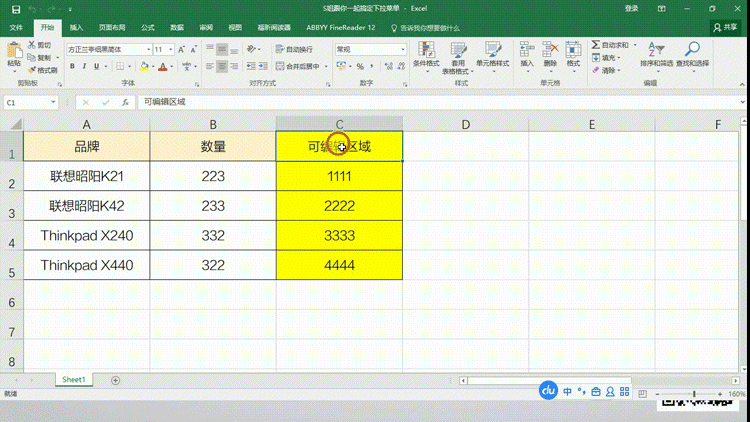Switch to the Data (数据) tab
The width and height of the screenshot is (750, 422).
tap(177, 28)
